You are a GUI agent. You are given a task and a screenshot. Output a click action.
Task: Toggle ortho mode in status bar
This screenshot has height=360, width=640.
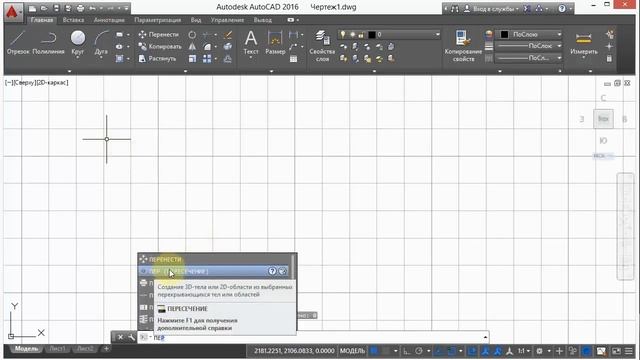coord(407,351)
